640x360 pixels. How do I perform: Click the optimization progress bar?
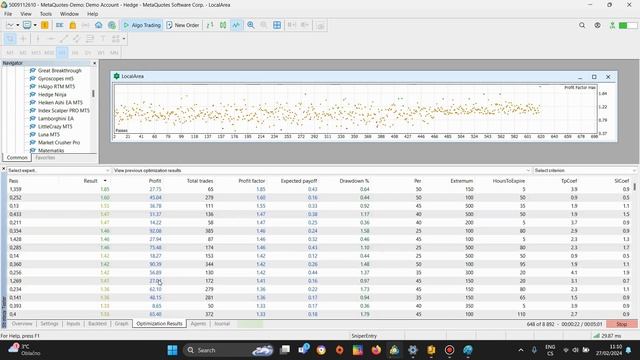click(250, 324)
